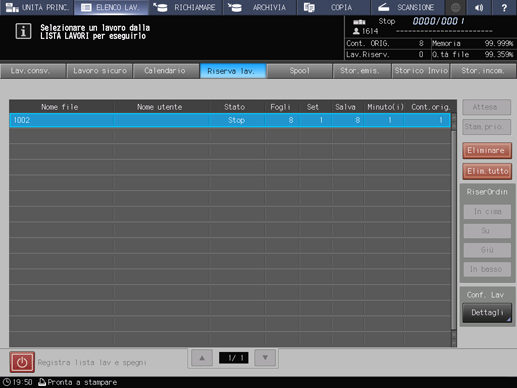
Task: Open the UNITA PRINC. main unit screen
Action: pos(37,7)
